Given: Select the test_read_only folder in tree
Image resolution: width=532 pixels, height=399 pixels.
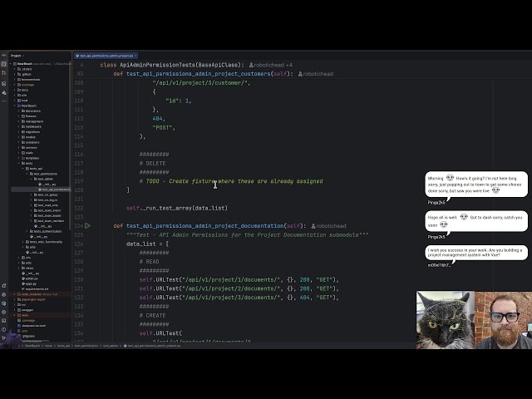Looking at the screenshot, I should pyautogui.click(x=46, y=205).
